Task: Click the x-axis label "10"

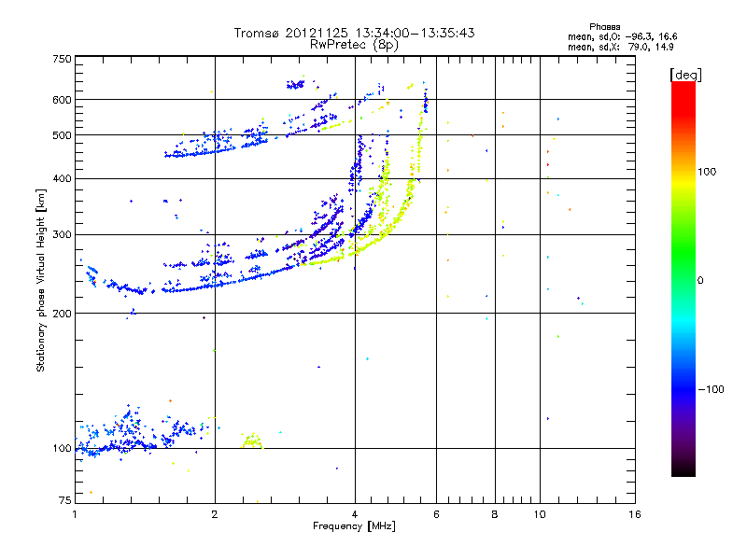Action: point(540,514)
